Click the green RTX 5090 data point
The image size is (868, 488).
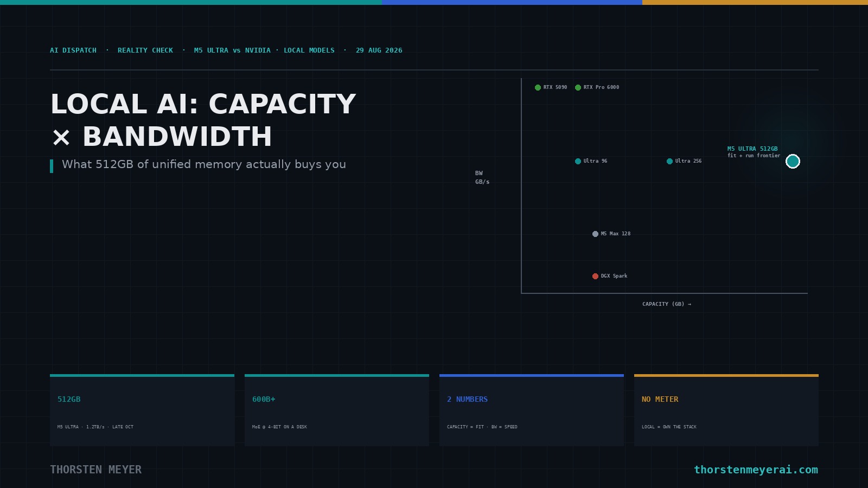coord(538,87)
